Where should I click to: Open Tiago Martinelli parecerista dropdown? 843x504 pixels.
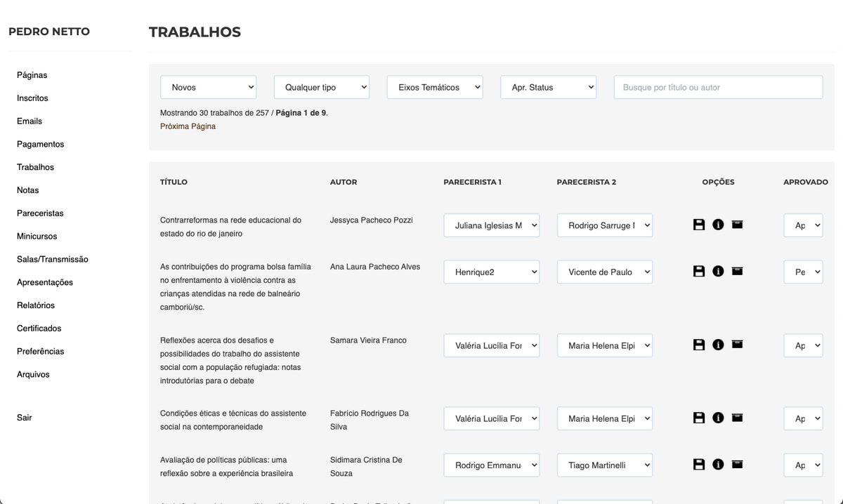[604, 465]
